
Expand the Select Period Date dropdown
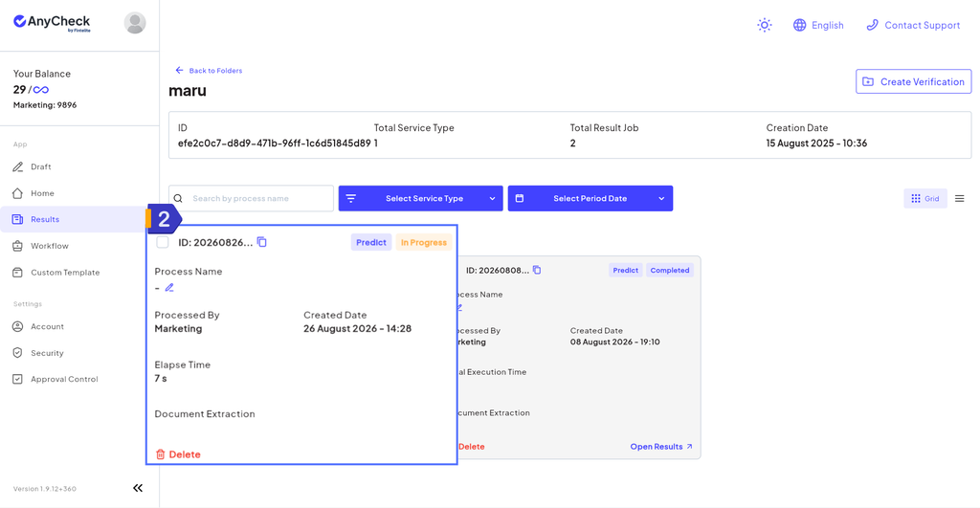[590, 198]
